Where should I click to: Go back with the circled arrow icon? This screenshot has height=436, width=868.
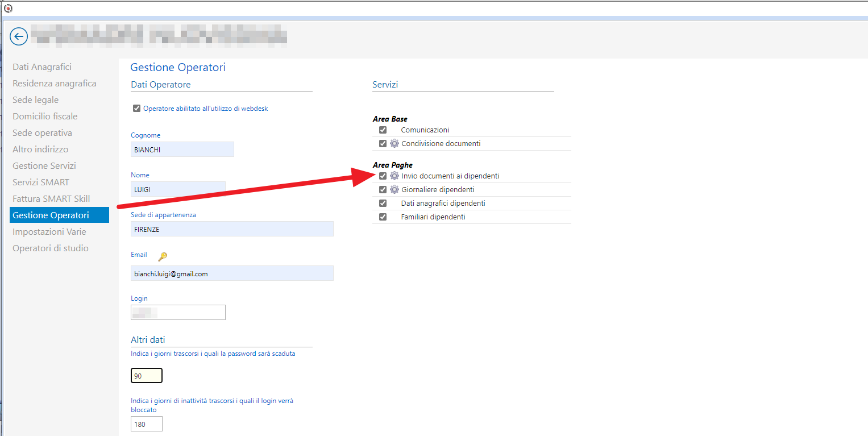click(x=19, y=37)
